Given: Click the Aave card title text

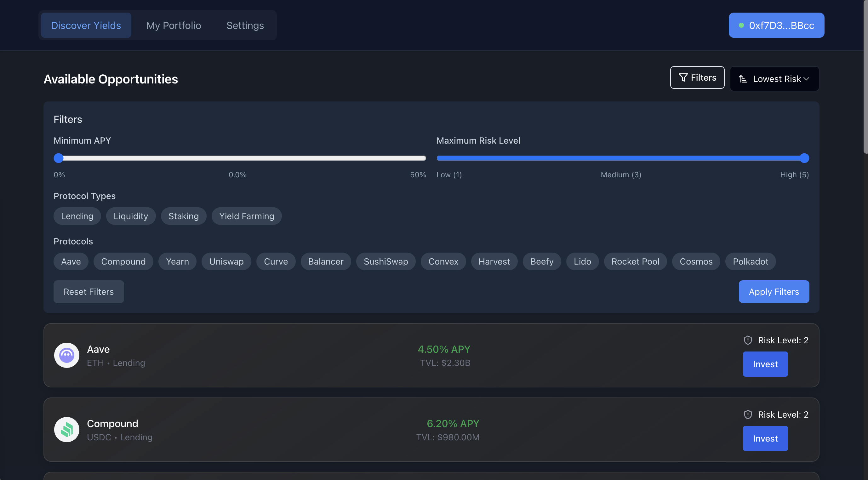Looking at the screenshot, I should point(98,349).
